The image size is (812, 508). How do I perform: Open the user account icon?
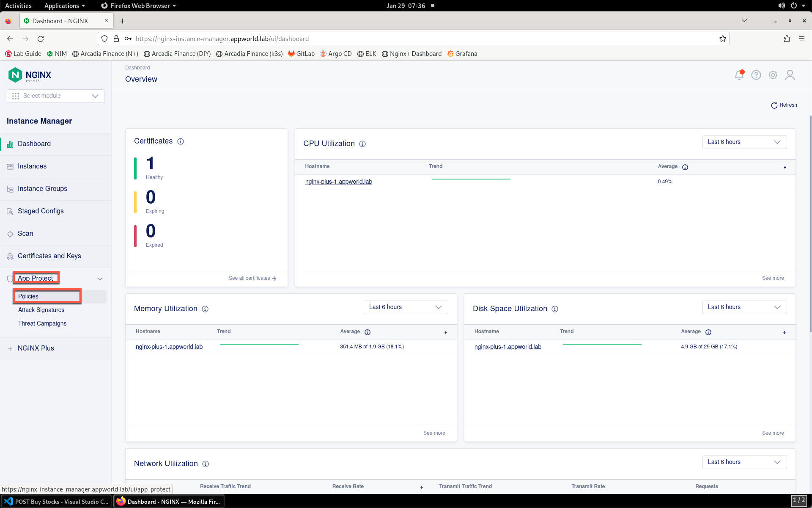[790, 75]
